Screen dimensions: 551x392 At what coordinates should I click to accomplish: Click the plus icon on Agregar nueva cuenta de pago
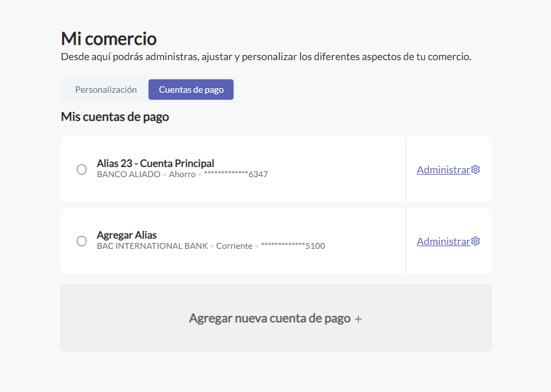(x=359, y=318)
